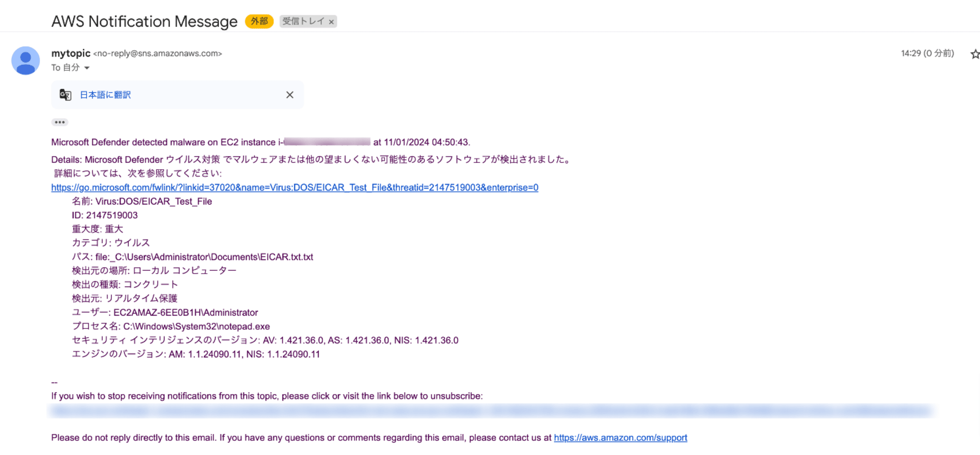Click the Details: Microsoft Defender ウイルス対策 line
This screenshot has height=455, width=980.
312,159
